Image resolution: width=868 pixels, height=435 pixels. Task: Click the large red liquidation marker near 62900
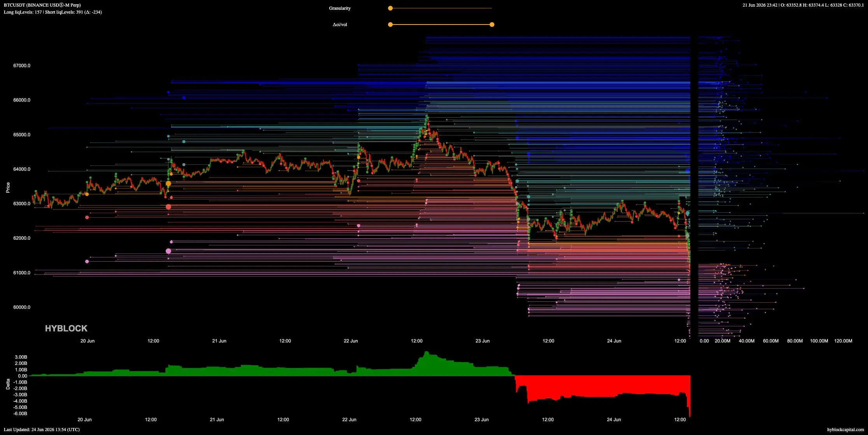168,207
